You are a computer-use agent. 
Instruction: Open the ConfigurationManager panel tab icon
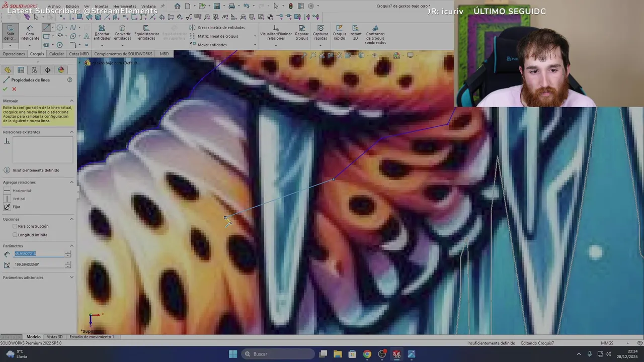pos(34,70)
